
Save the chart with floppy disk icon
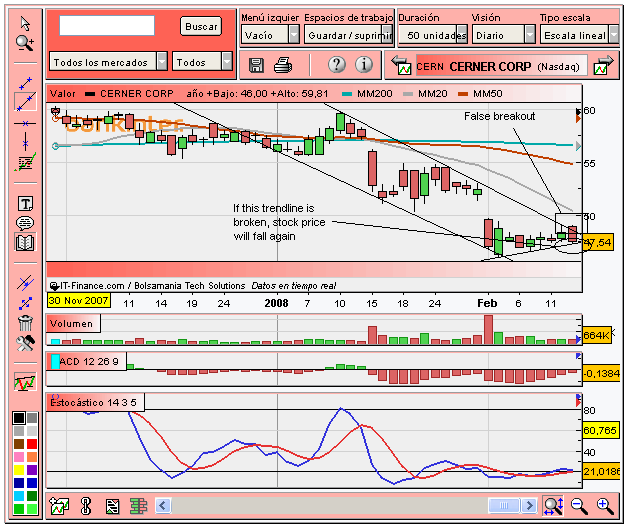tap(256, 65)
